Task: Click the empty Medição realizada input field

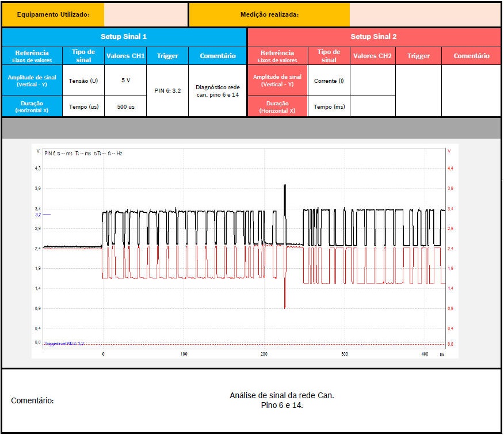Action: (x=425, y=14)
